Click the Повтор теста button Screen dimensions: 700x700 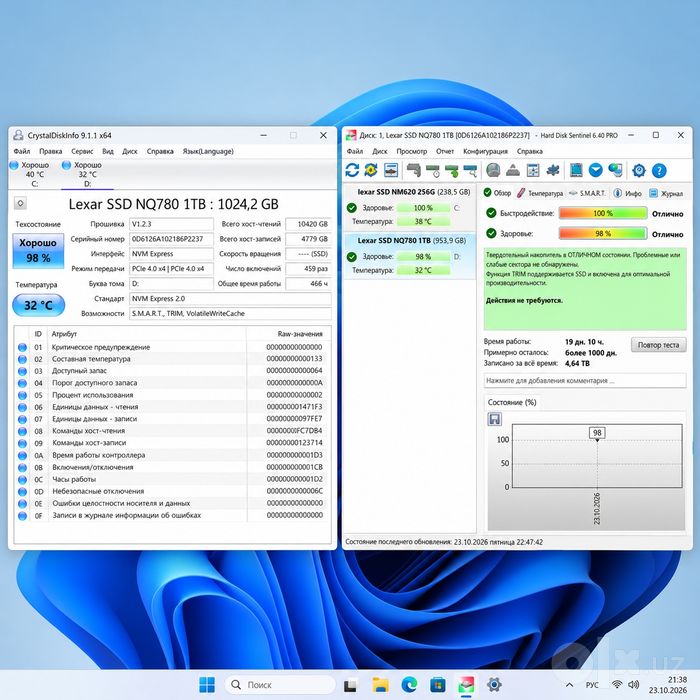click(x=658, y=345)
